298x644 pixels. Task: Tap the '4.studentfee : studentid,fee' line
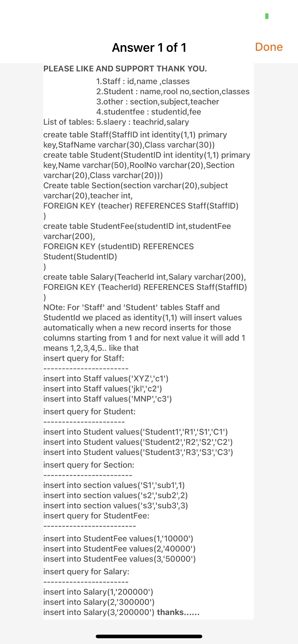149,112
